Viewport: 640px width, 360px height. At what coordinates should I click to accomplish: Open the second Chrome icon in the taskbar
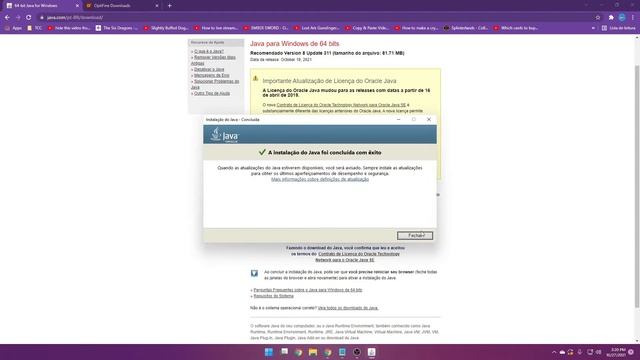click(x=328, y=352)
